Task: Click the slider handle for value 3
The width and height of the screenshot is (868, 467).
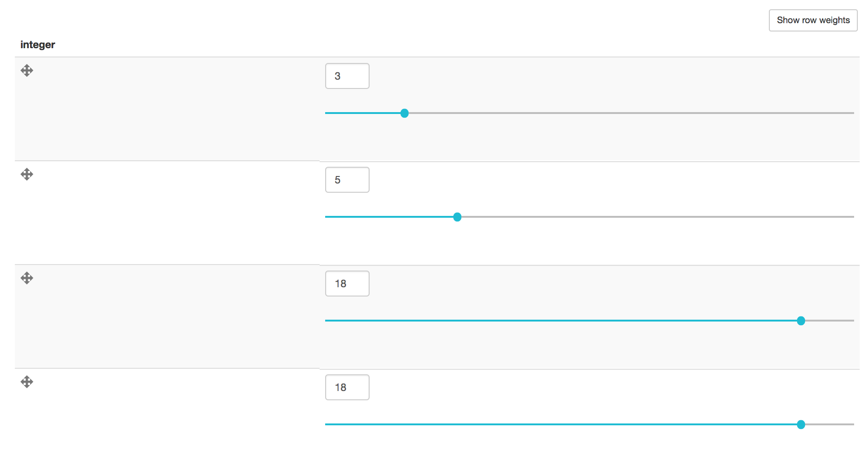Action: pos(404,113)
